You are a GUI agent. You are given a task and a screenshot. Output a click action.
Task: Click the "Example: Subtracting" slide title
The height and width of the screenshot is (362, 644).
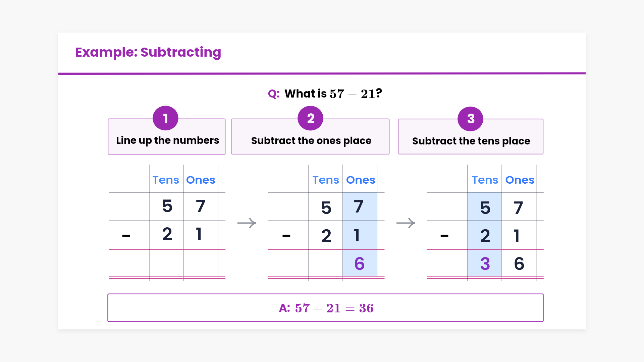[x=148, y=52]
